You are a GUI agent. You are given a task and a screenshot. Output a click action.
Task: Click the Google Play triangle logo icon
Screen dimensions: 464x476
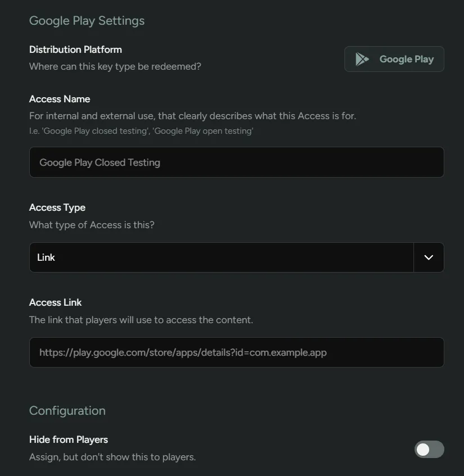(x=362, y=59)
